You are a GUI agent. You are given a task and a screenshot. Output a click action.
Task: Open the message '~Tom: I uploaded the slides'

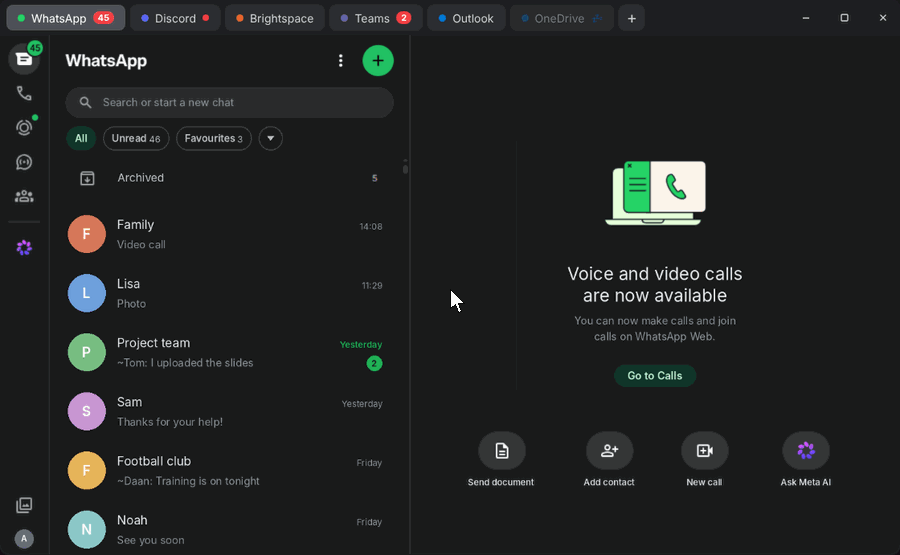[x=185, y=363]
